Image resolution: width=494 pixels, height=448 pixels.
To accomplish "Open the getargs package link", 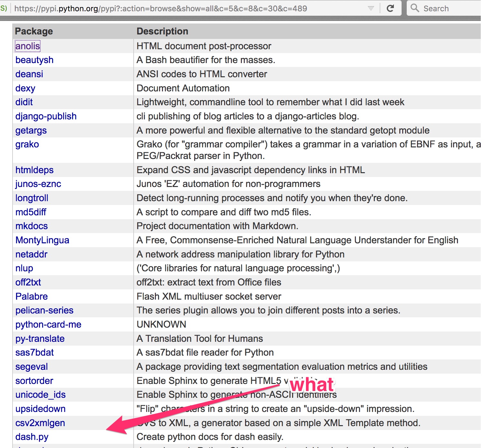I will 31,130.
